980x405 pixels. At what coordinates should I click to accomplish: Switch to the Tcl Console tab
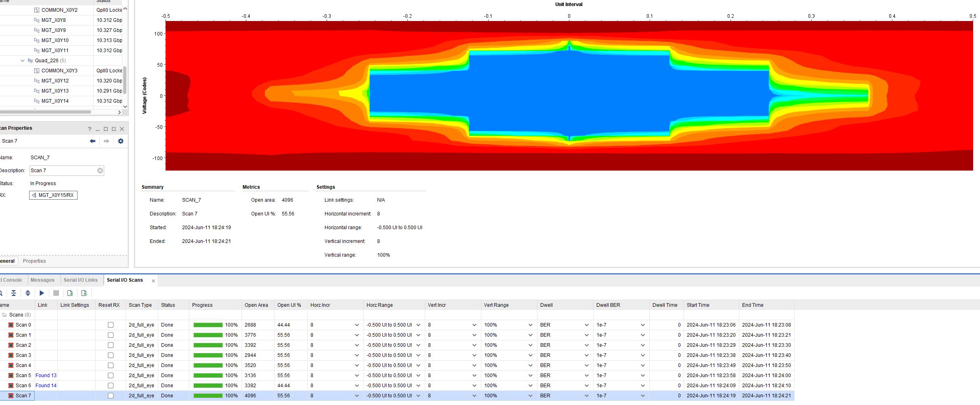(12, 280)
